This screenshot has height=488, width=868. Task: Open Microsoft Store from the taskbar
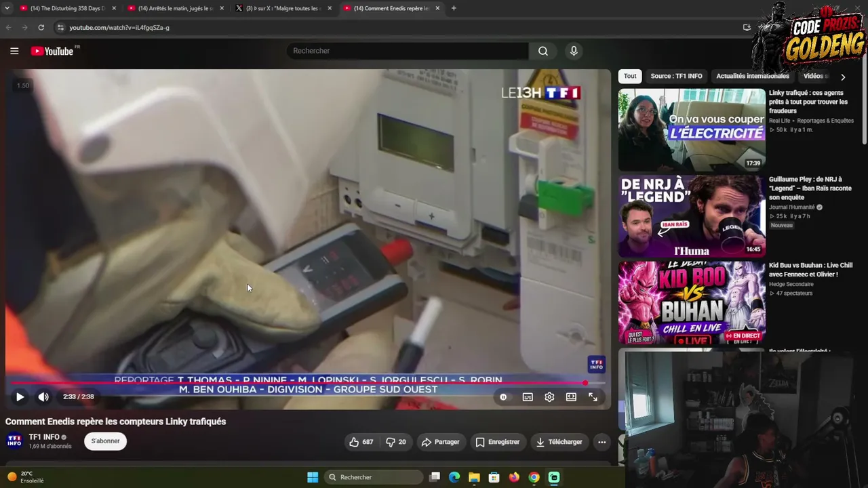click(x=494, y=477)
